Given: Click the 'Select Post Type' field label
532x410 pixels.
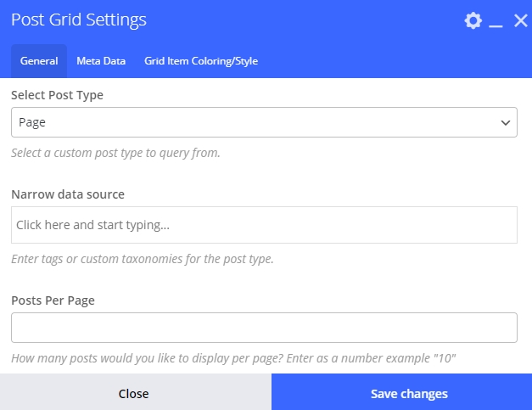Looking at the screenshot, I should point(57,95).
